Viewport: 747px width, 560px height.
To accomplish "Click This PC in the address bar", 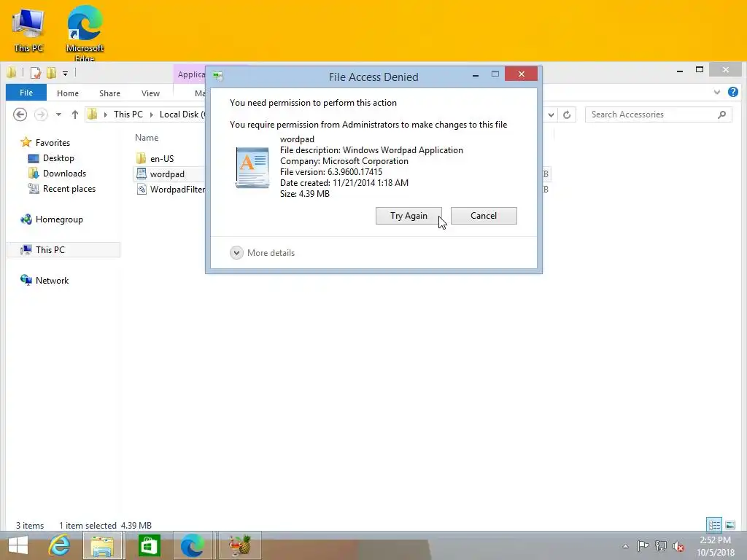I will coord(128,114).
